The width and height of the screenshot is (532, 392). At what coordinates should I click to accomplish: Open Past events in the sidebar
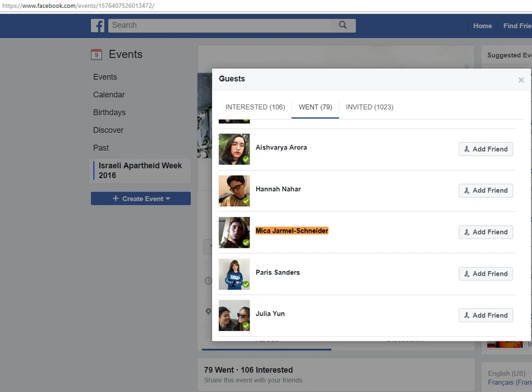click(x=101, y=148)
